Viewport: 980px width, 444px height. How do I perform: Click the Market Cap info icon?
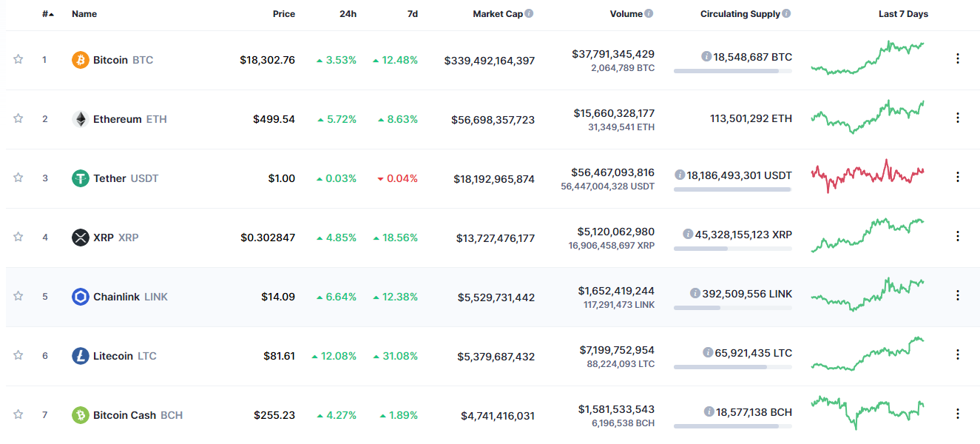529,13
